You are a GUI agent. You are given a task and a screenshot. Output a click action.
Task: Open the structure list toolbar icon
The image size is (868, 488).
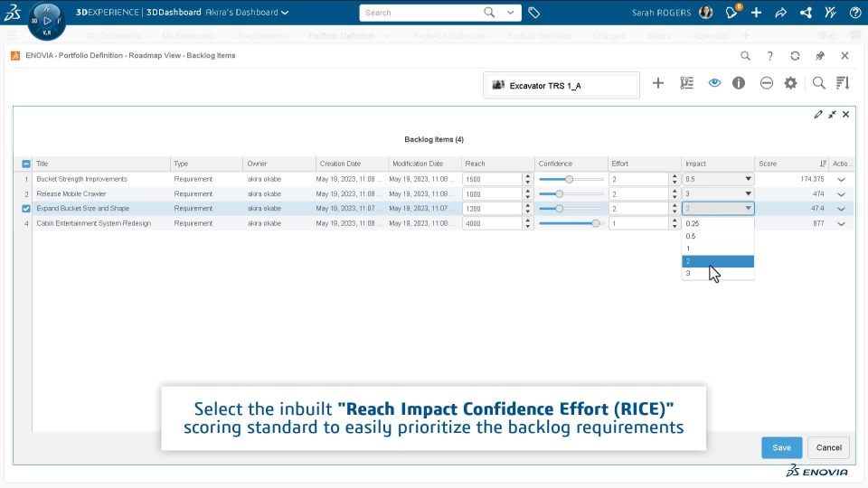(686, 83)
